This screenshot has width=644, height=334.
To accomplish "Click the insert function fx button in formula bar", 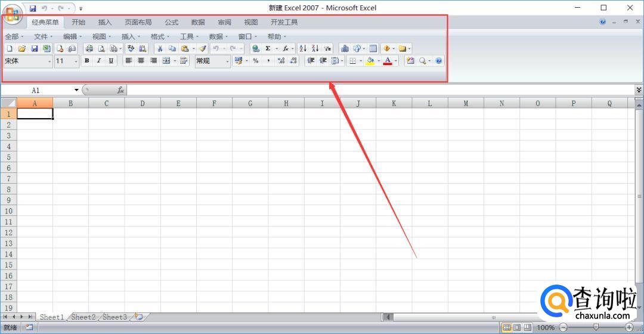I will 120,90.
